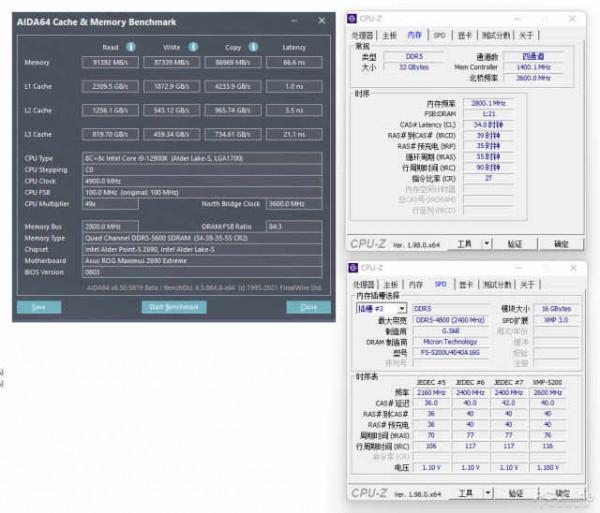Click the info icon next to Write
Viewport: 600px width, 513px height.
pyautogui.click(x=193, y=47)
